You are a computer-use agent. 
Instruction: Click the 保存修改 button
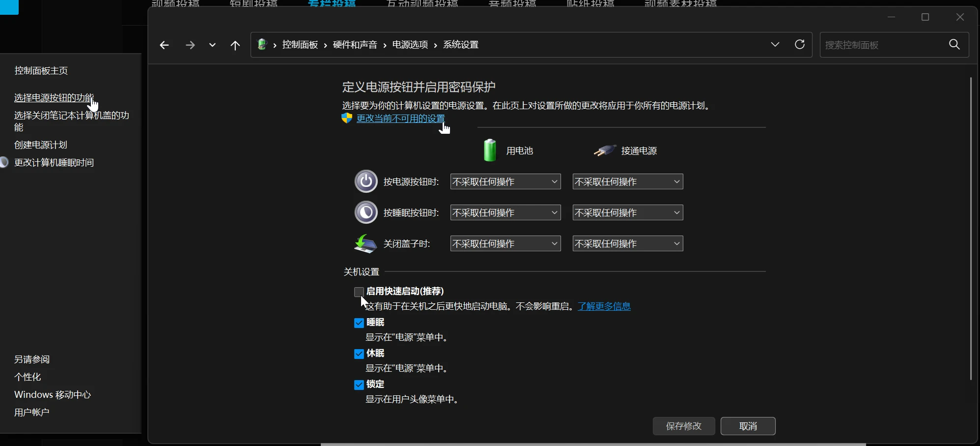coord(684,426)
